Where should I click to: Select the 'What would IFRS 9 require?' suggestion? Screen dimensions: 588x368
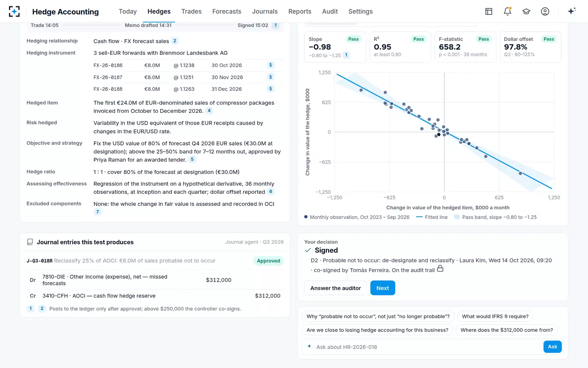495,316
